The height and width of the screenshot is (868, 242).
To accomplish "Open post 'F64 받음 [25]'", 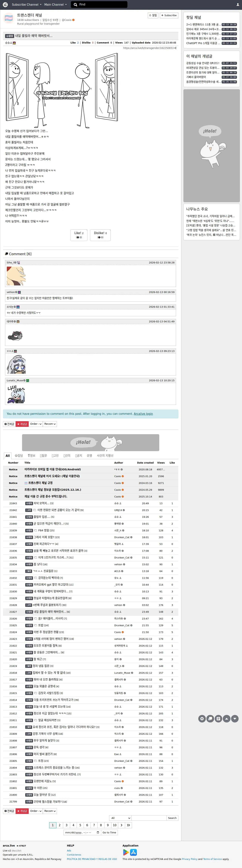I will 46,530.
